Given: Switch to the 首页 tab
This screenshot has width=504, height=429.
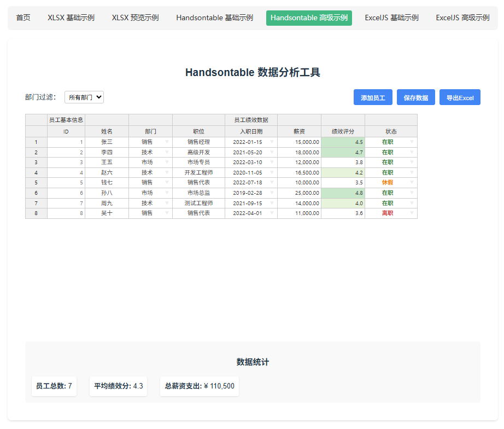Looking at the screenshot, I should [x=22, y=18].
